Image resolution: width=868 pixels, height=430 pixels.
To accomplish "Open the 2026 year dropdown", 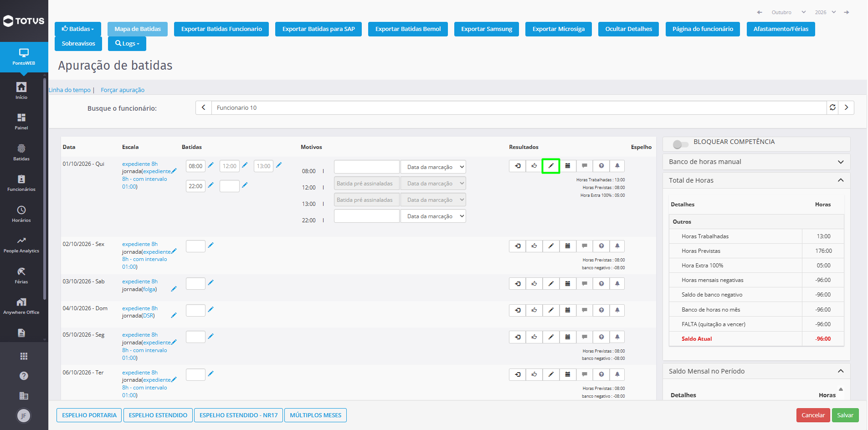I will point(825,12).
